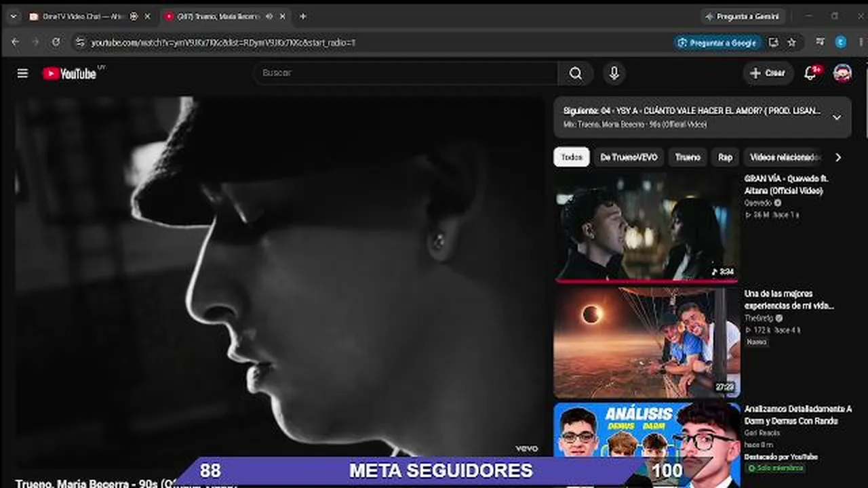Click the Buscar search field
Viewport: 868px width, 488px height.
pyautogui.click(x=406, y=73)
